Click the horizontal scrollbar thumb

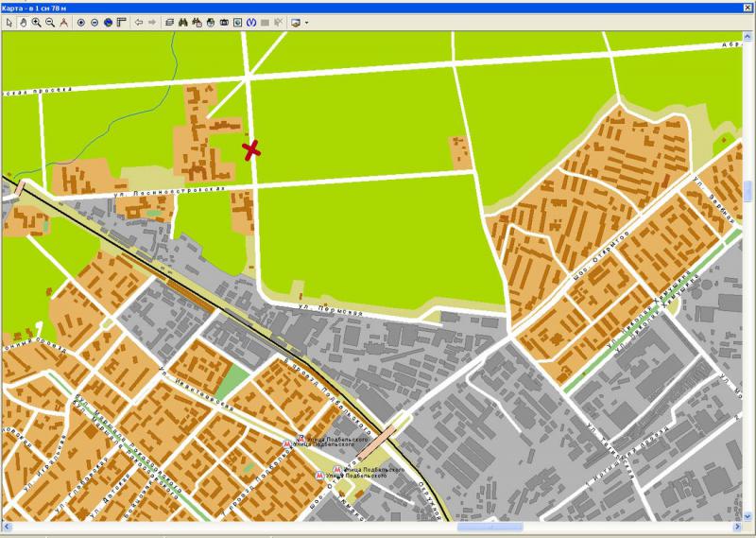490,527
